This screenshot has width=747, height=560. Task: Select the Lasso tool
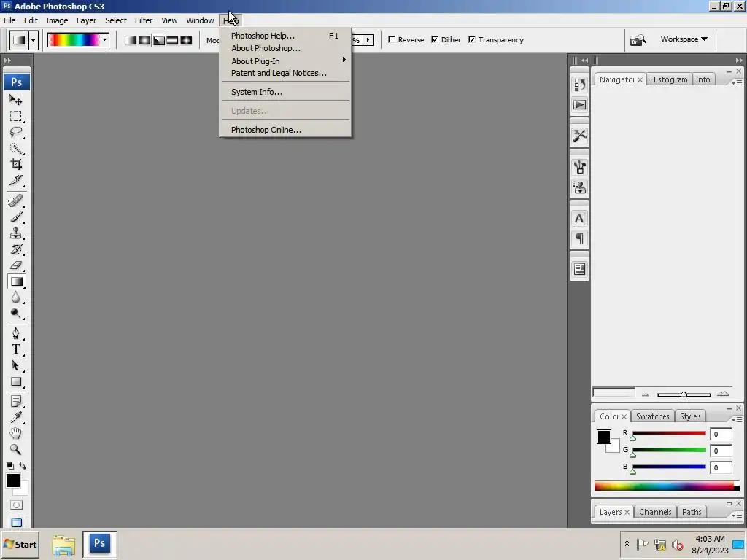16,133
